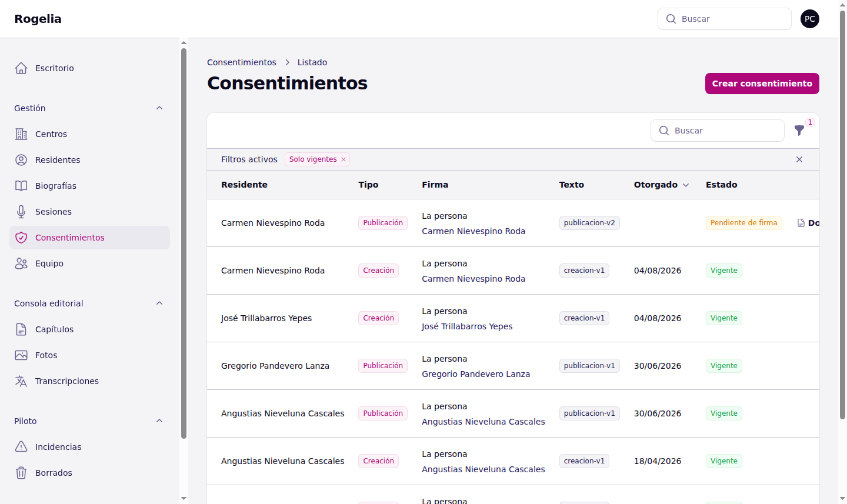Click the Firma link José Trillabarros Yepes
This screenshot has width=847, height=504.
coord(467,326)
